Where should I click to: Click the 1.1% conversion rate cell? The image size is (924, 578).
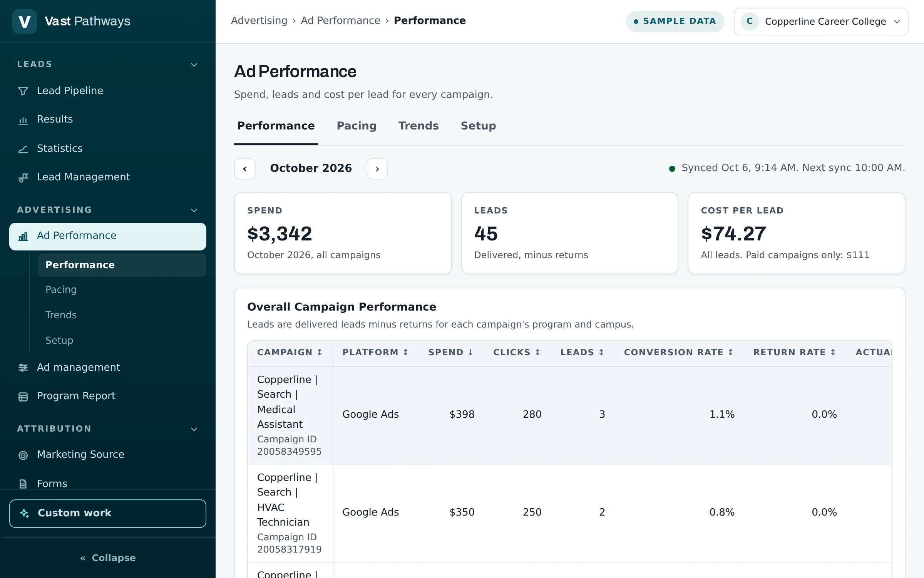coord(722,415)
